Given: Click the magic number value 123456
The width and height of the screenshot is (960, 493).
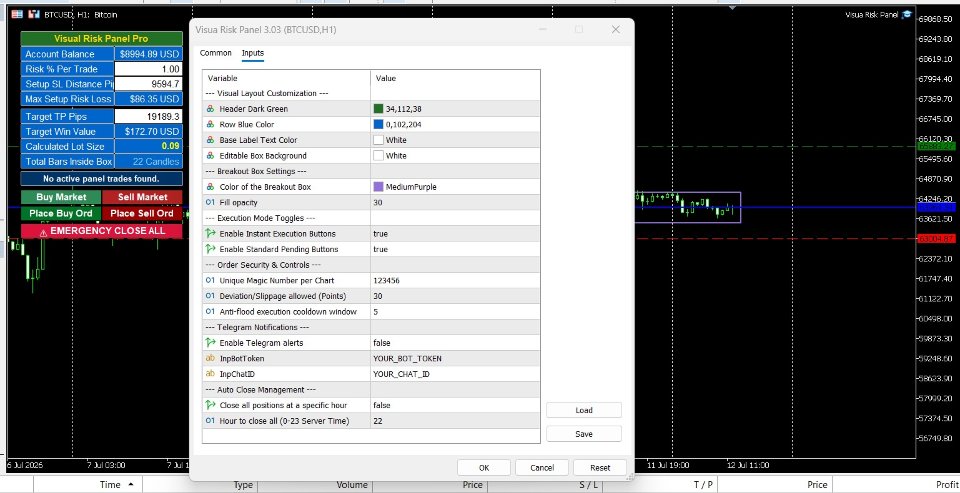Looking at the screenshot, I should [x=386, y=280].
